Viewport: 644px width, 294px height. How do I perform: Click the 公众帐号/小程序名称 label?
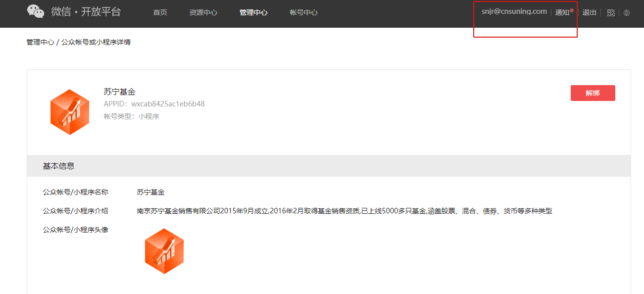point(76,192)
